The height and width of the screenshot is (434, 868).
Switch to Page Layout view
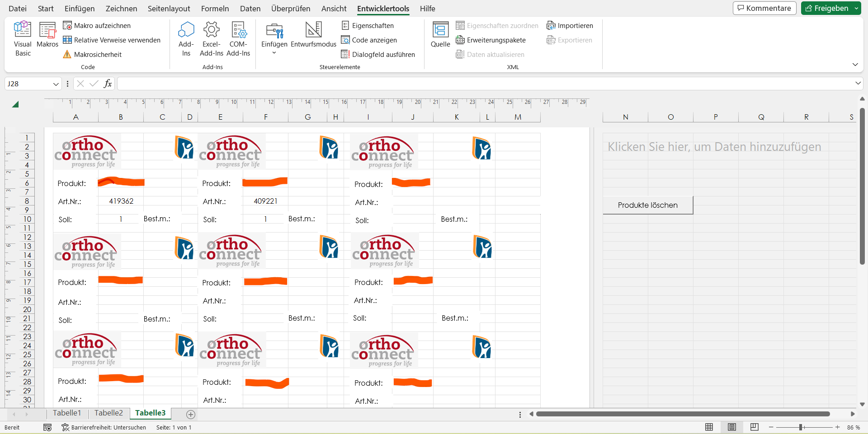tap(731, 427)
